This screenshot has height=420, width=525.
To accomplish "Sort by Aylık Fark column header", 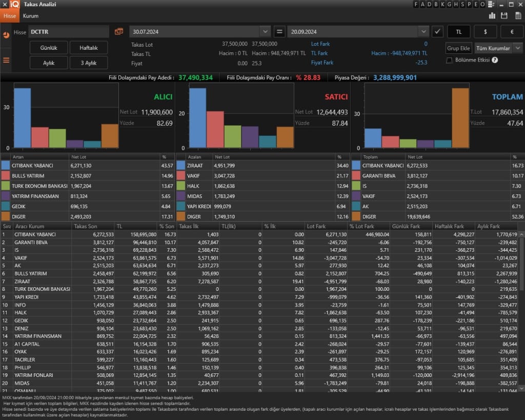I will [496, 227].
